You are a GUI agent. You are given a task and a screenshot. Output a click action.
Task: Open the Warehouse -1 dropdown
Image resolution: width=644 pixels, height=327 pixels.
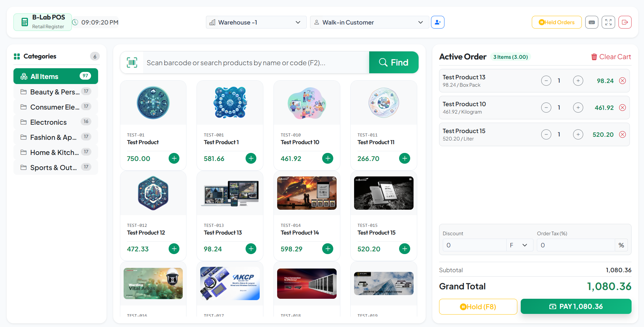(x=256, y=22)
